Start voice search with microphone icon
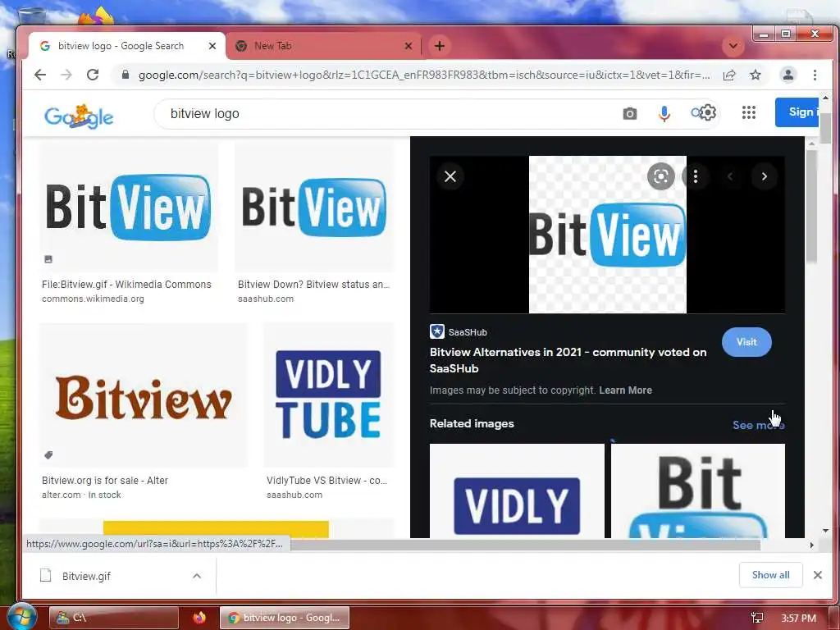Screen dimensions: 840x630 click(664, 113)
